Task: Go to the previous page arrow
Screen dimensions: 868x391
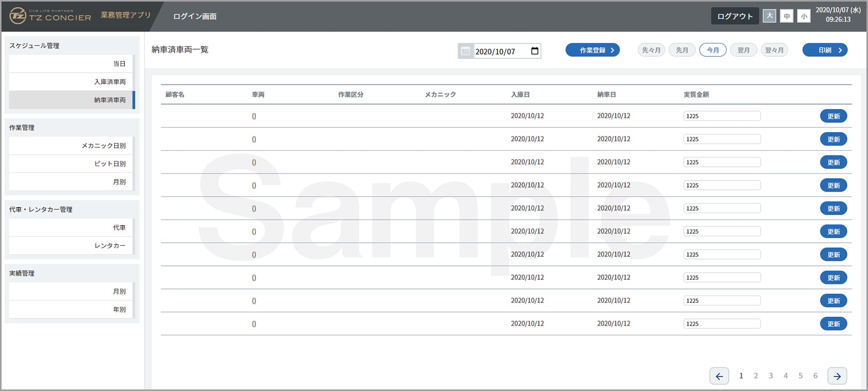Action: 719,376
